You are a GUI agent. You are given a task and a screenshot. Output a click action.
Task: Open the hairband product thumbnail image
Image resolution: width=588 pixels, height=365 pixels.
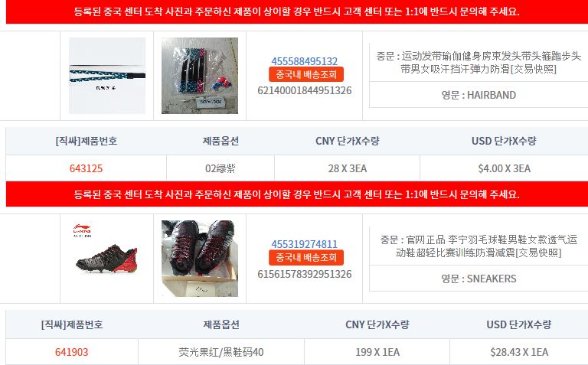coord(107,76)
